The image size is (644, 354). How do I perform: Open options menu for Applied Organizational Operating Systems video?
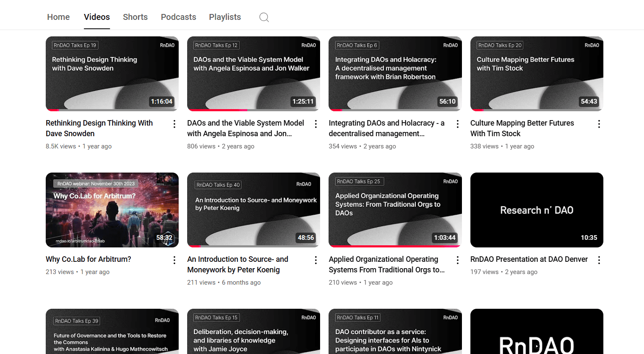pyautogui.click(x=457, y=260)
